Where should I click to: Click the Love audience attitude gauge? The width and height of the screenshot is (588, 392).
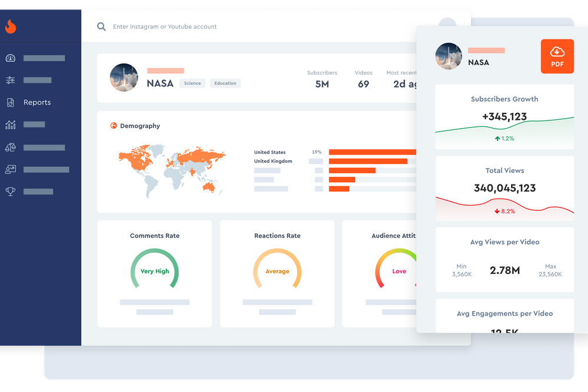(x=396, y=269)
